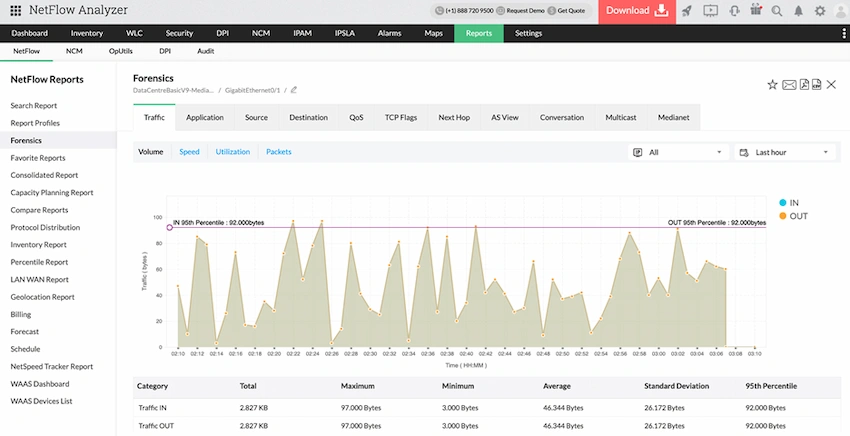Click the gear settings icon in header
The image size is (850, 436).
point(820,11)
